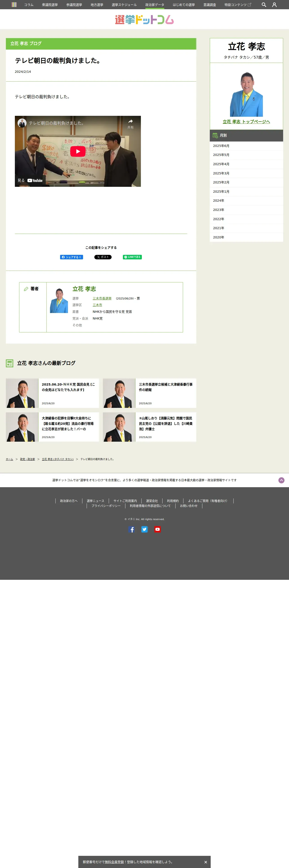
Task: Open footer link よくあるご質問（有権者向け）
Action: 208,501
